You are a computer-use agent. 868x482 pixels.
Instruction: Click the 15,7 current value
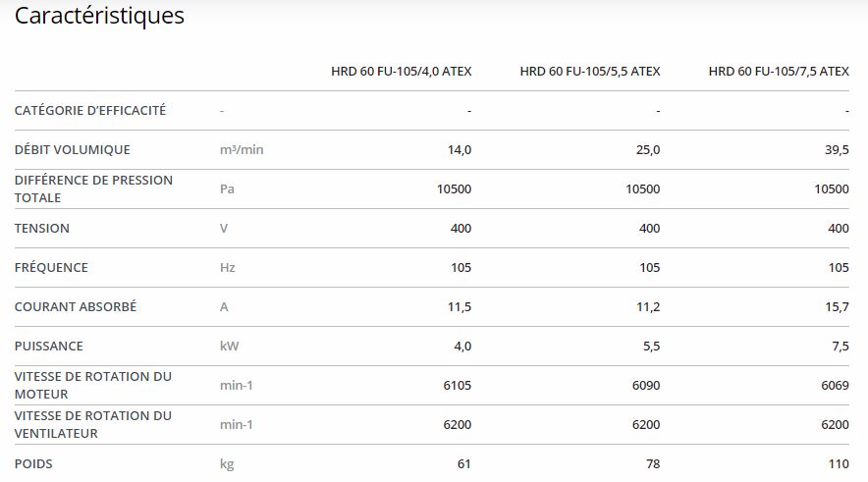coord(837,306)
